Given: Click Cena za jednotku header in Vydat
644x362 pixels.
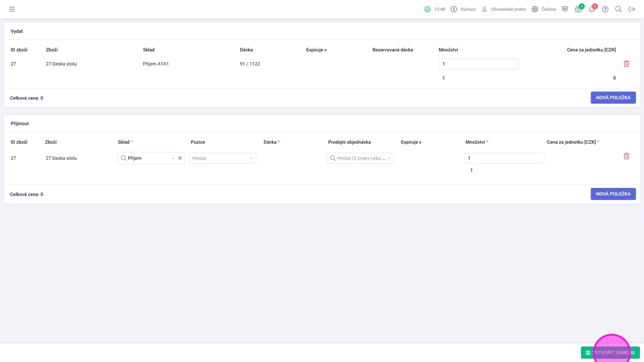Looking at the screenshot, I should [591, 49].
